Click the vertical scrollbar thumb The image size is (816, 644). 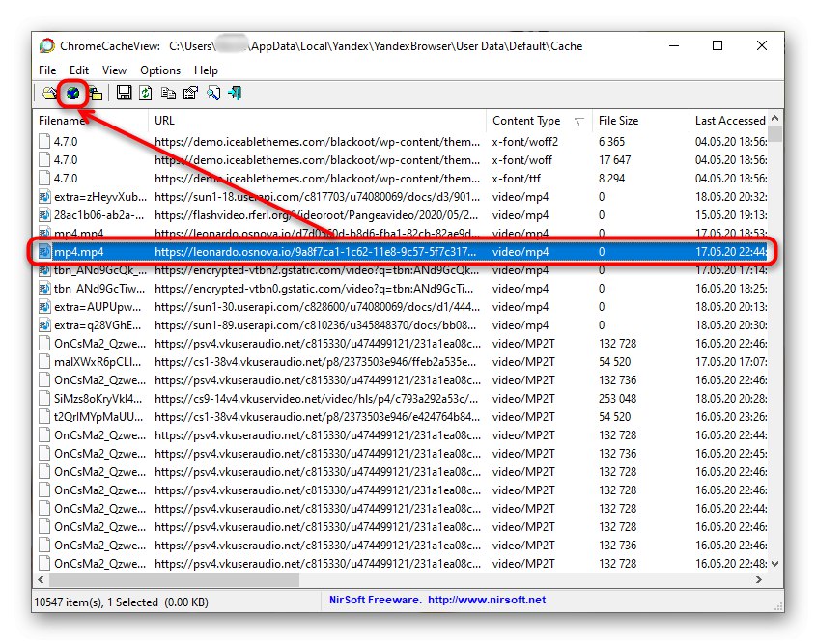774,133
